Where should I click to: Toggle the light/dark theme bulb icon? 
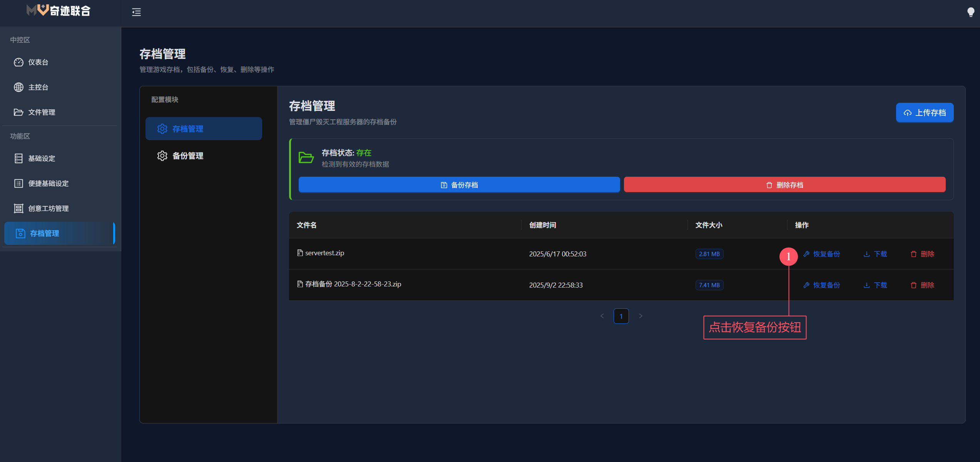(971, 12)
